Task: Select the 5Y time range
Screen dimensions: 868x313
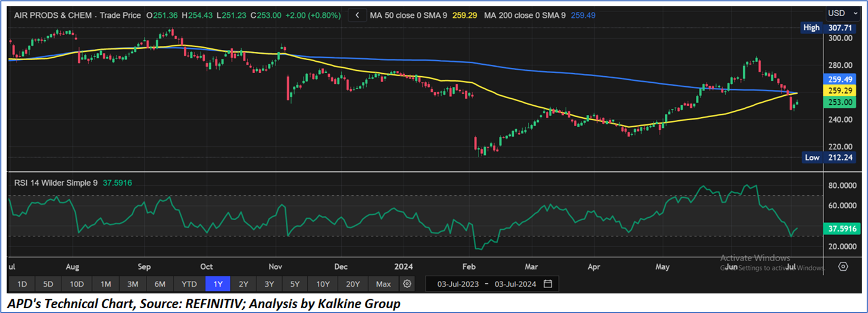Action: click(295, 284)
